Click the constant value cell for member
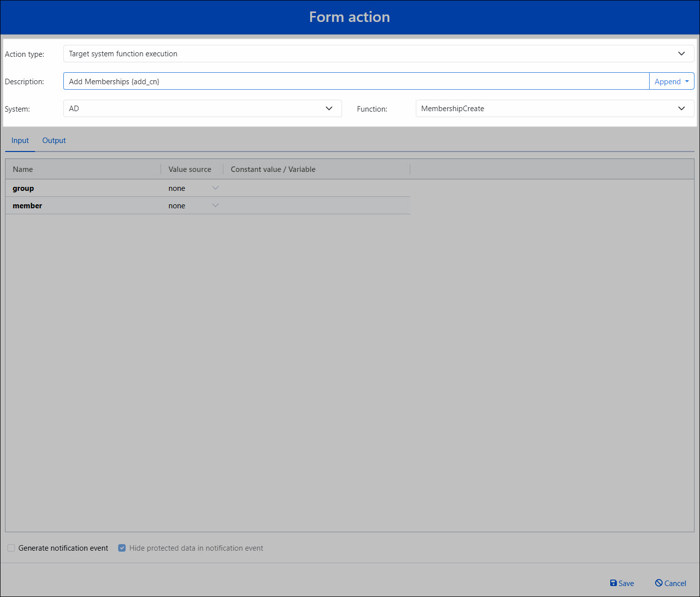The width and height of the screenshot is (700, 597). click(316, 206)
